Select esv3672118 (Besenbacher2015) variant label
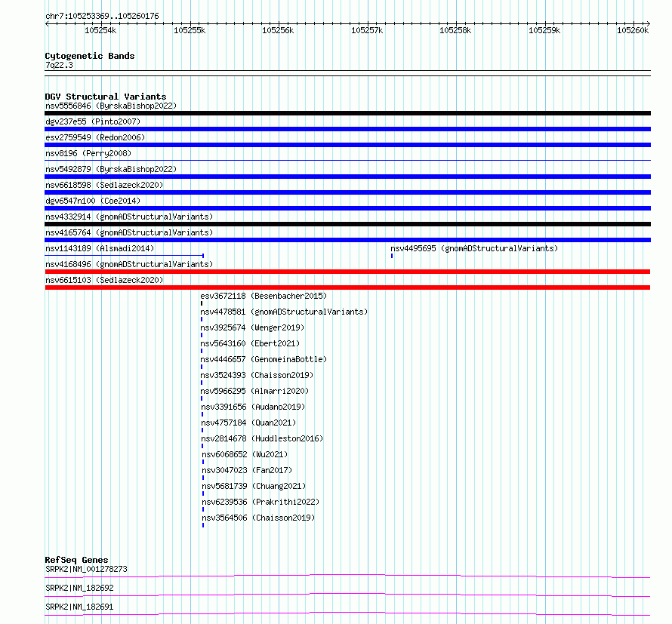 [x=264, y=296]
